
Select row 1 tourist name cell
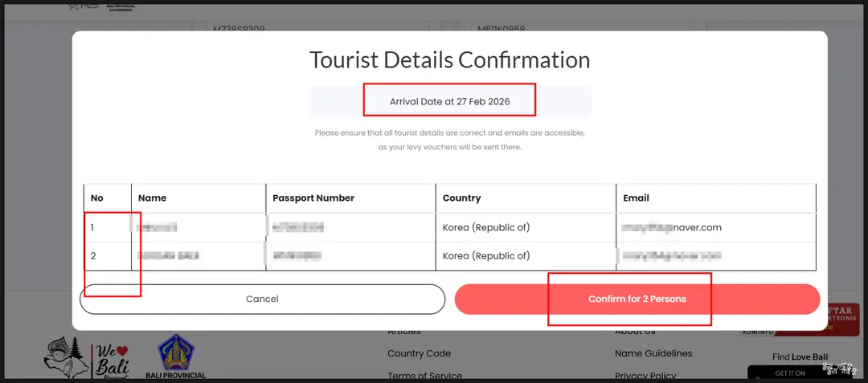click(199, 227)
